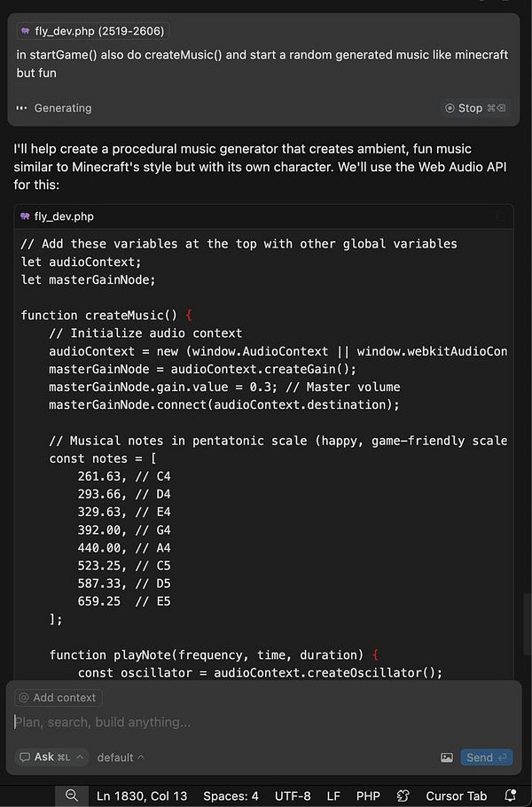This screenshot has width=532, height=807.
Task: Copy the code from the fly_dev.php block
Action: (x=501, y=216)
